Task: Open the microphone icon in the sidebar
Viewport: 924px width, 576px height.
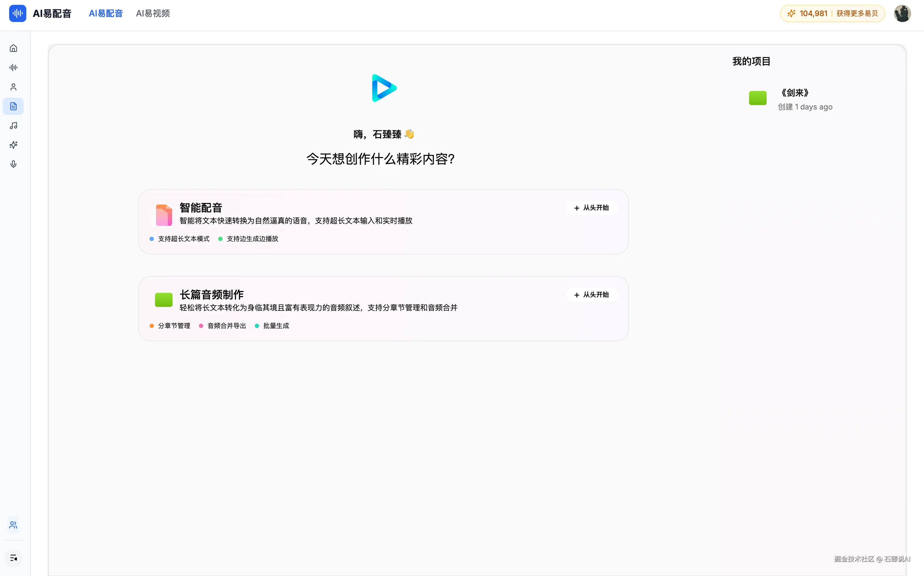Action: coord(13,164)
